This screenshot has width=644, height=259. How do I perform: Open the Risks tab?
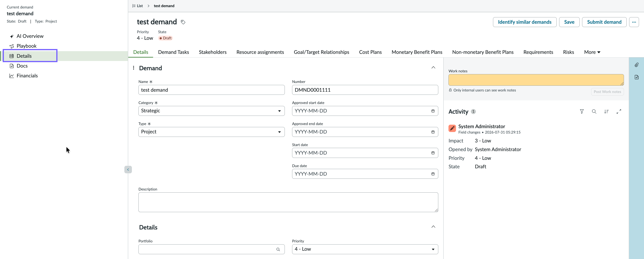[x=568, y=52]
